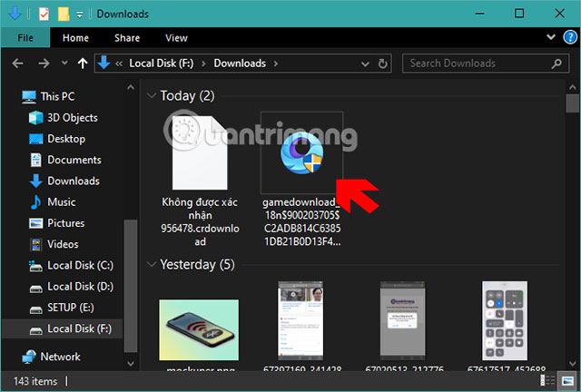
Task: Refresh the Downloads folder
Action: click(x=382, y=64)
